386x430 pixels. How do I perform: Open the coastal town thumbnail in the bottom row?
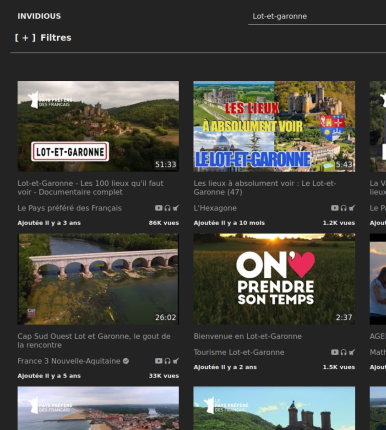point(98,408)
